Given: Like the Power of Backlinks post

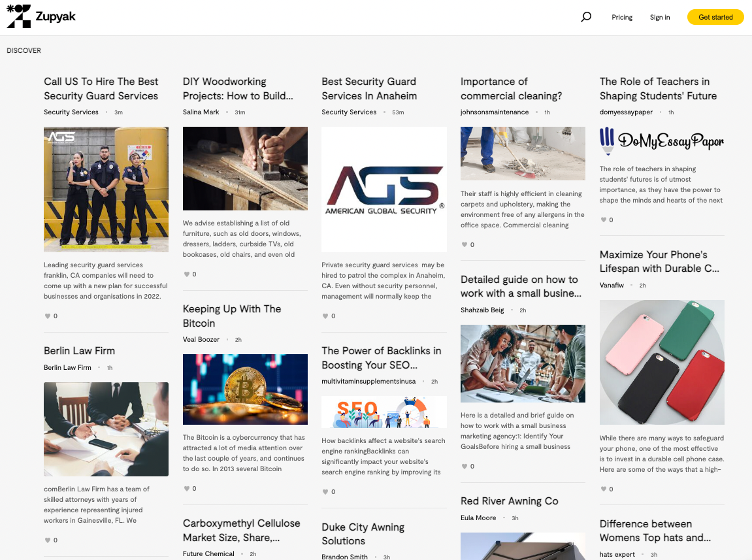Looking at the screenshot, I should tap(325, 491).
